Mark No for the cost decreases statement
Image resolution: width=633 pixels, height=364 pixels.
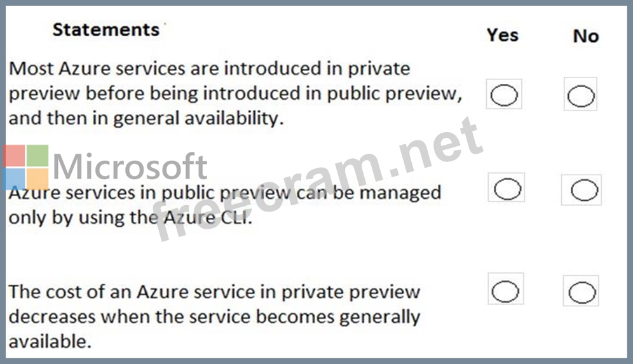[582, 292]
